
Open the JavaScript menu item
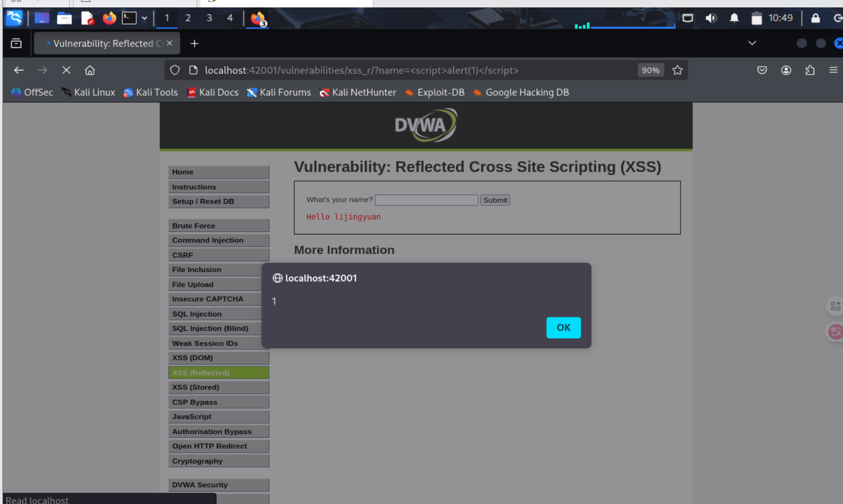219,417
